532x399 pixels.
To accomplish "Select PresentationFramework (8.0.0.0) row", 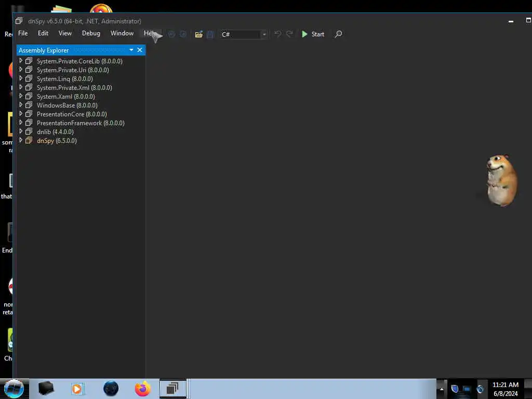I will pos(81,123).
